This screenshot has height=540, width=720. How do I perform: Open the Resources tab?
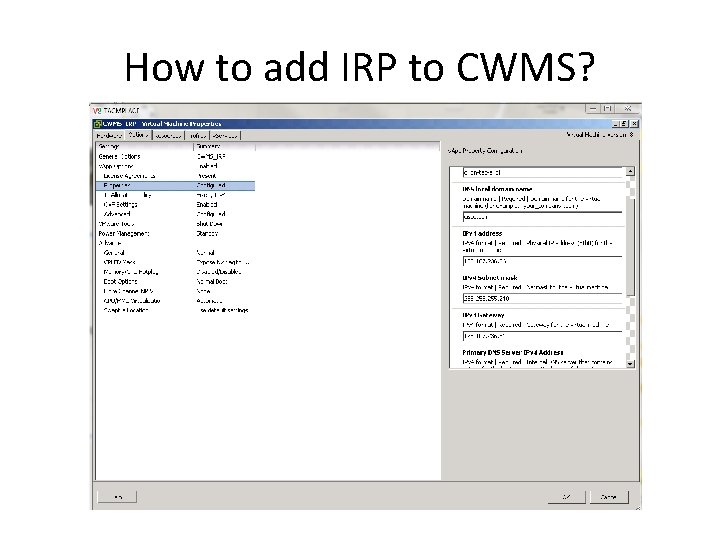point(168,135)
